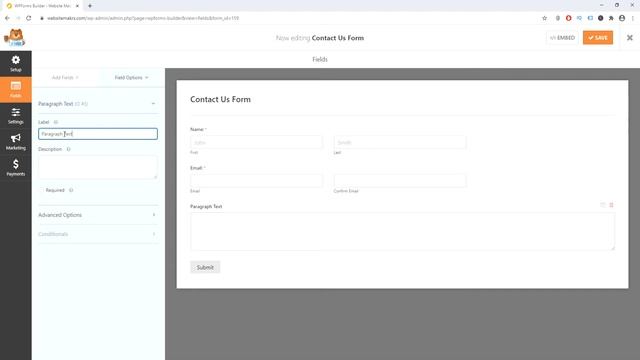The height and width of the screenshot is (360, 640).
Task: Click the Name field label
Action: pyautogui.click(x=197, y=129)
